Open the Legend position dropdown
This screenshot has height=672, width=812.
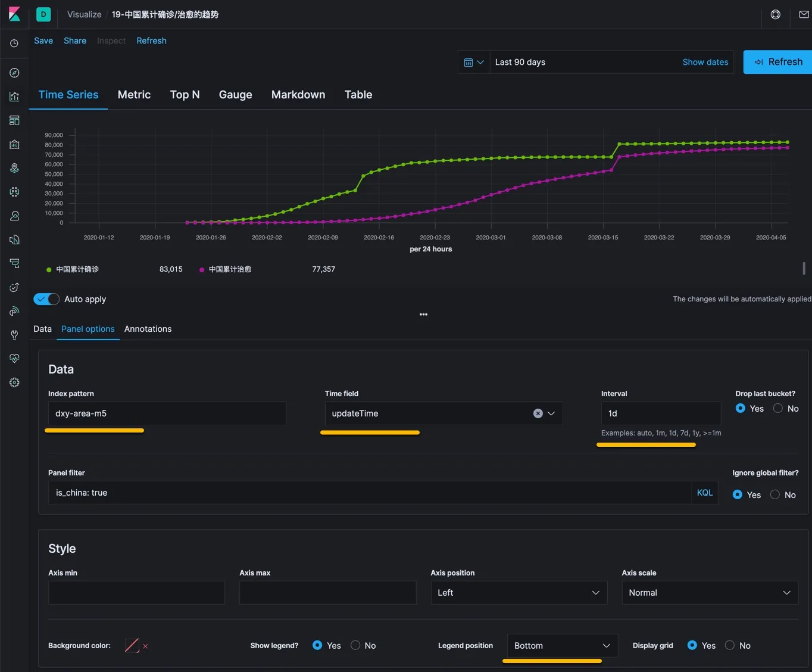tap(562, 646)
